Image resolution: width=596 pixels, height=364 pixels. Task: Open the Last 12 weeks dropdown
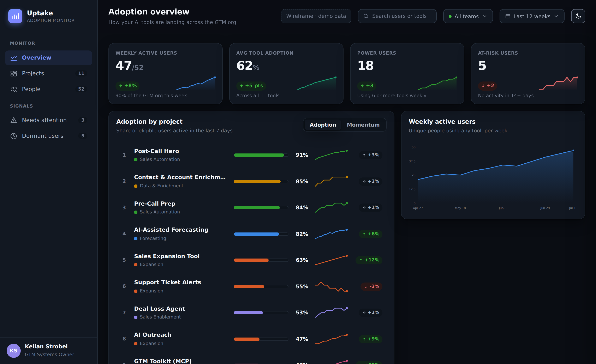pos(532,16)
